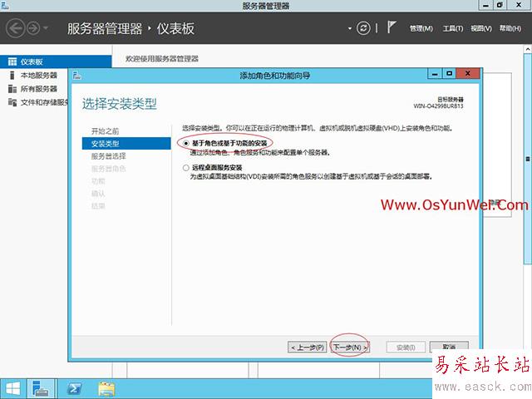Click the forward navigation arrow in Server Manager
This screenshot has width=532, height=399.
pos(33,28)
